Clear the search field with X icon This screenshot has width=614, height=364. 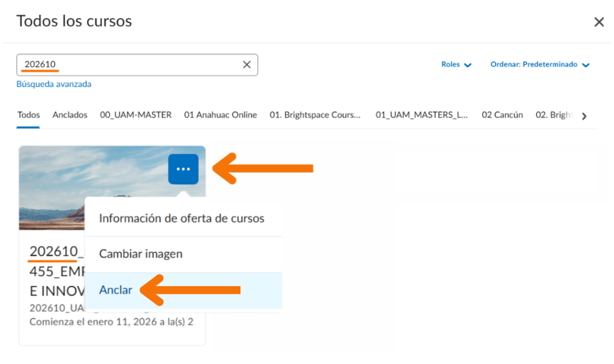[x=246, y=65]
